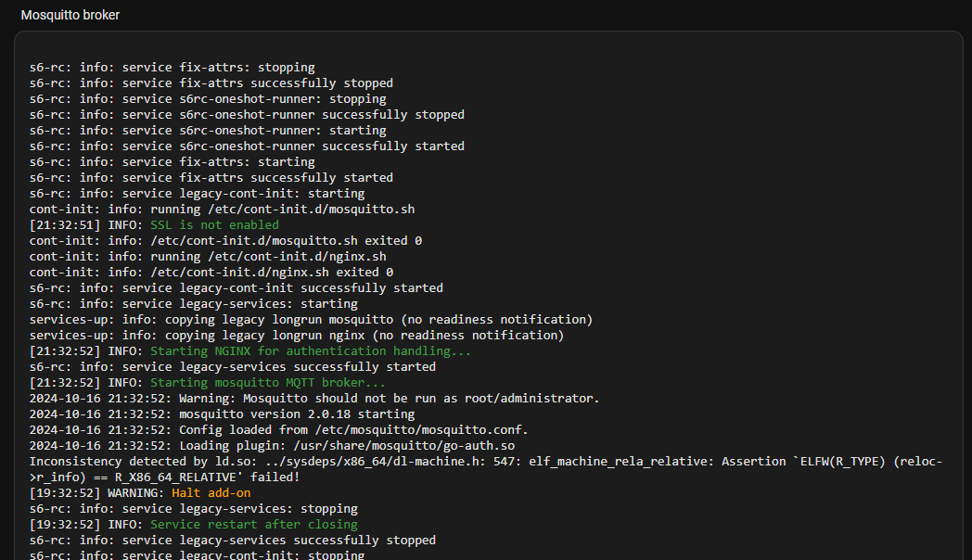
Task: Click the "Starting mosquitto MQTT broker" log message
Action: point(268,383)
